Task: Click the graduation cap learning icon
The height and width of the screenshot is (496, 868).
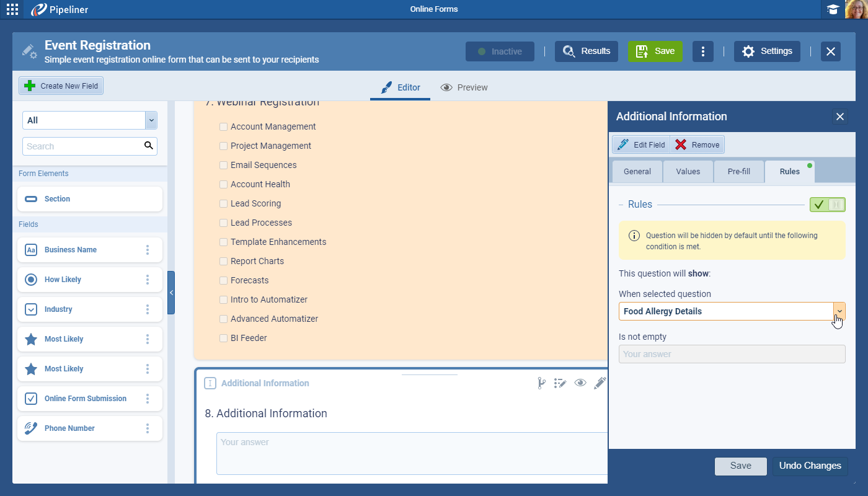Action: [833, 9]
